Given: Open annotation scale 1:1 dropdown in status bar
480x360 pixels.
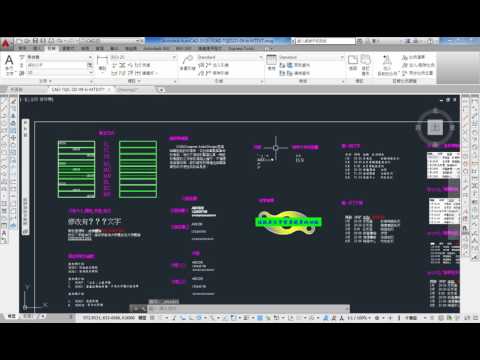Looking at the screenshot, I should [359, 318].
